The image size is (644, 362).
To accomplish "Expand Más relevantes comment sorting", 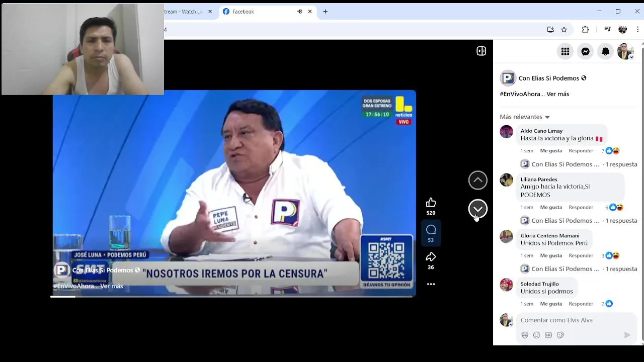I will (x=525, y=117).
